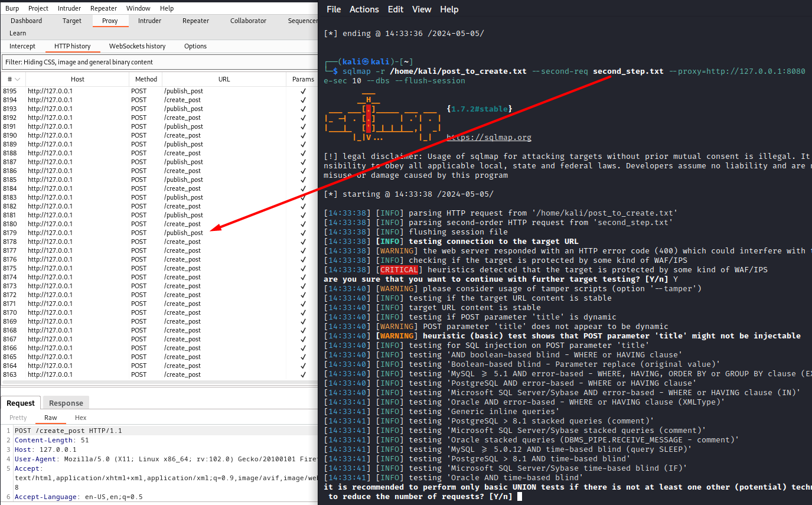Open the WebSockets history sub-tab
Screen dimensions: 812x505
(138, 46)
